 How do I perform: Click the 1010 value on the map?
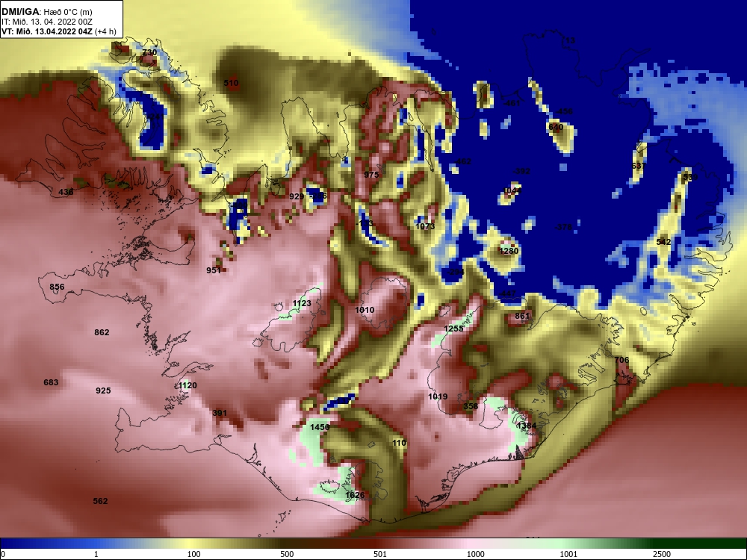365,310
